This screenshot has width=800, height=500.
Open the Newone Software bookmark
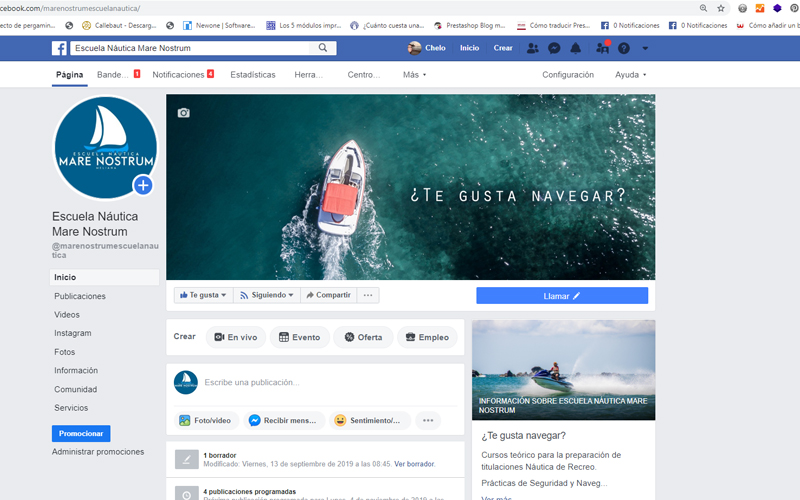point(220,26)
